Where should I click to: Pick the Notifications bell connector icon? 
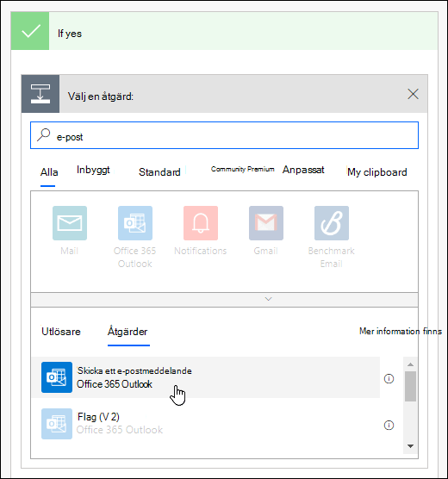(201, 223)
